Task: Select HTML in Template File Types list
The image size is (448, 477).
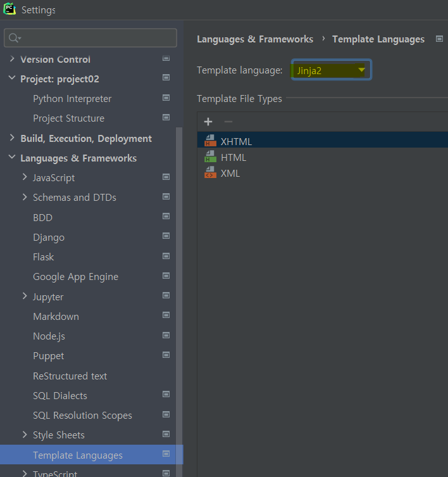Action: pos(323,156)
